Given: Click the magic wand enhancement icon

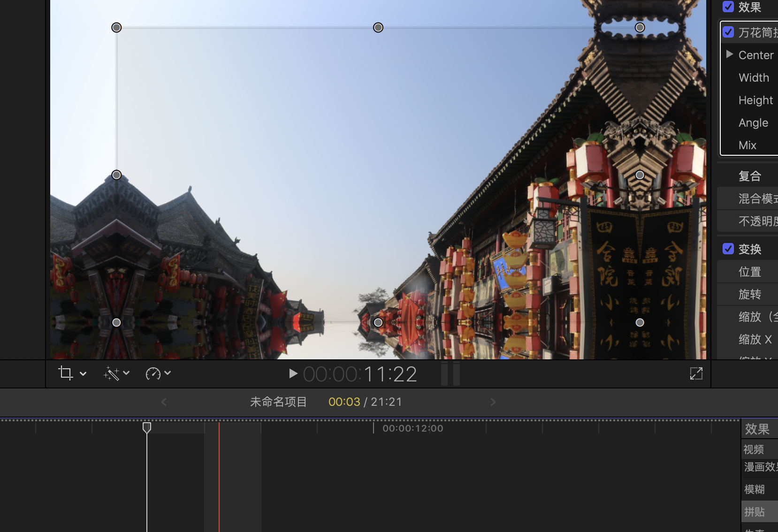Looking at the screenshot, I should (x=111, y=373).
